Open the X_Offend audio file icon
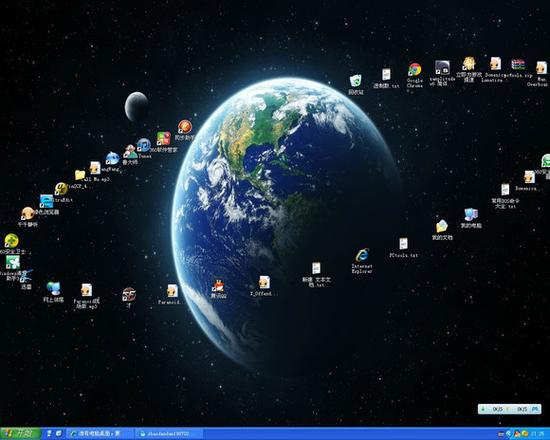This screenshot has height=440, width=550. (264, 282)
